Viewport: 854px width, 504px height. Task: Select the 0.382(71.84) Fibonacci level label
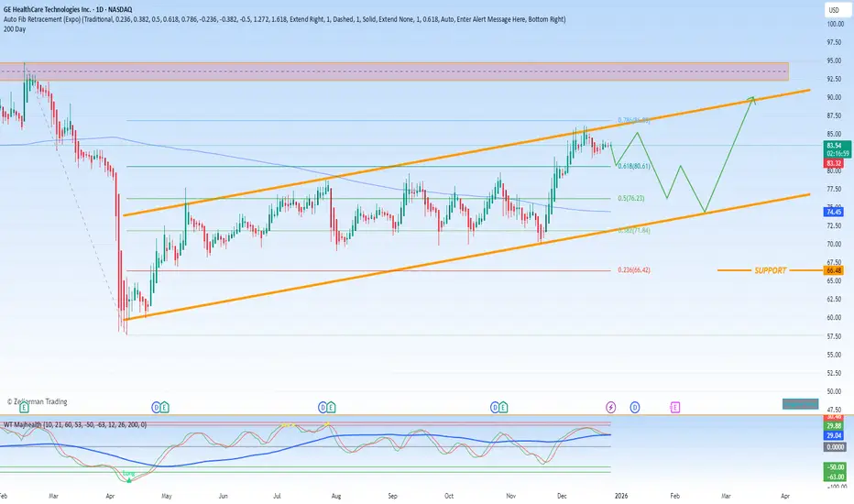coord(634,231)
